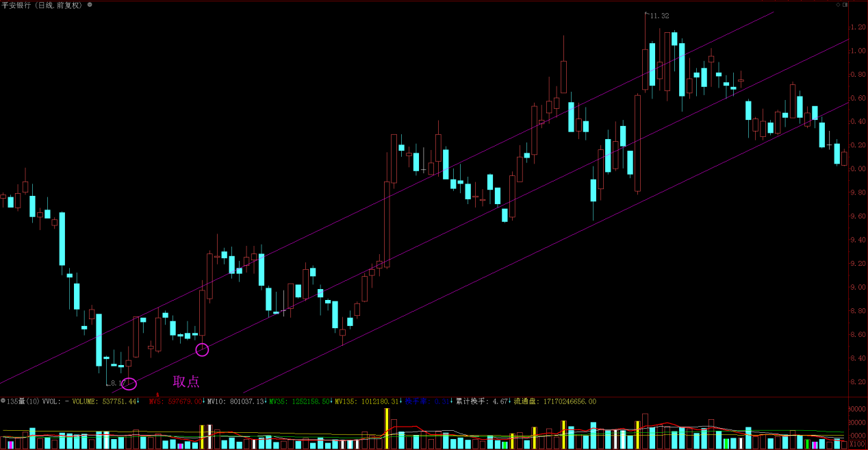The width and height of the screenshot is (868, 450).
Task: Click the 135量(10) indicator name
Action: coord(24,401)
